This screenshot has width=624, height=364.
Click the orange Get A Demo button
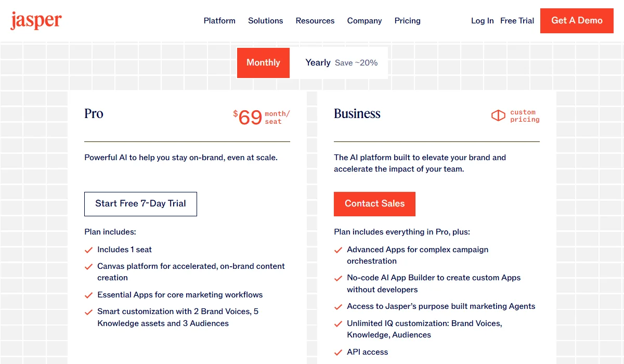[577, 21]
